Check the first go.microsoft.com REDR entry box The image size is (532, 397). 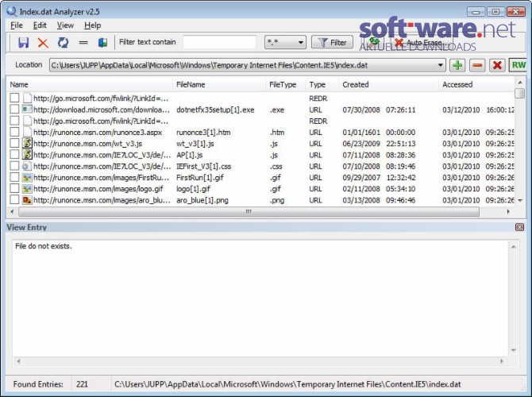click(x=14, y=98)
